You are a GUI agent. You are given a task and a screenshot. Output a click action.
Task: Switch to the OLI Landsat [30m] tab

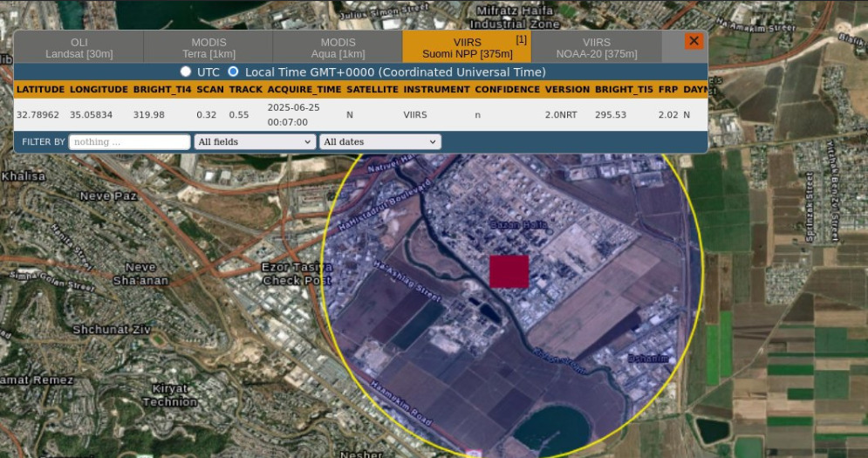[79, 48]
